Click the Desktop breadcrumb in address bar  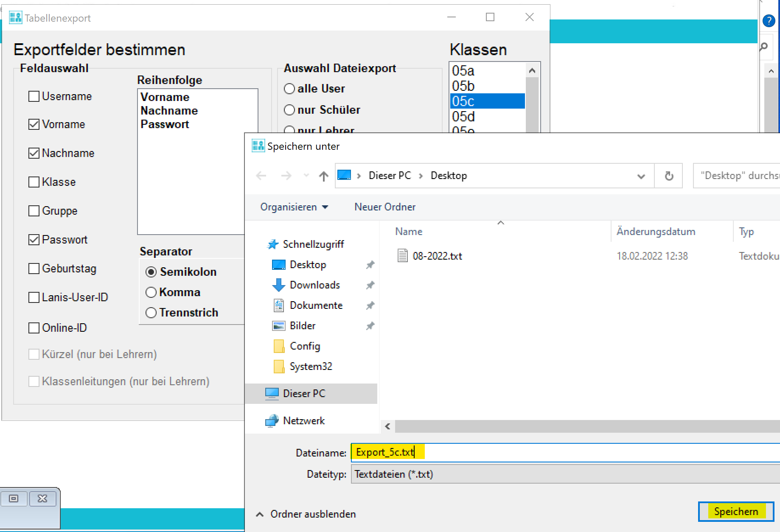click(x=449, y=176)
